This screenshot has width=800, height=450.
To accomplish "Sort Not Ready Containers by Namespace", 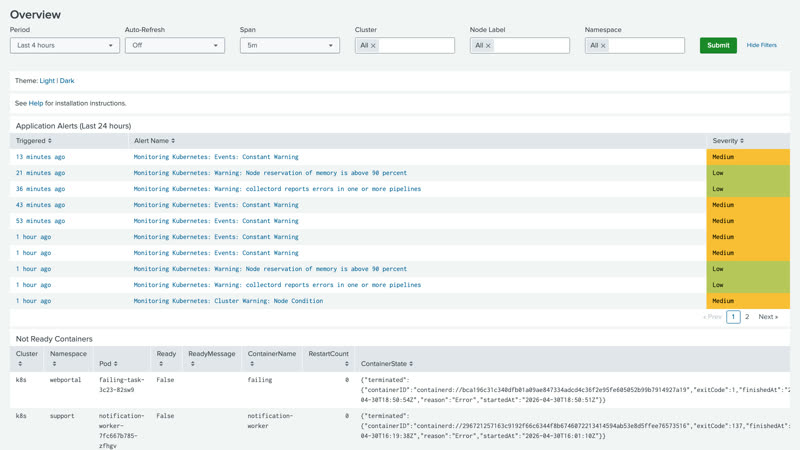I will [68, 359].
